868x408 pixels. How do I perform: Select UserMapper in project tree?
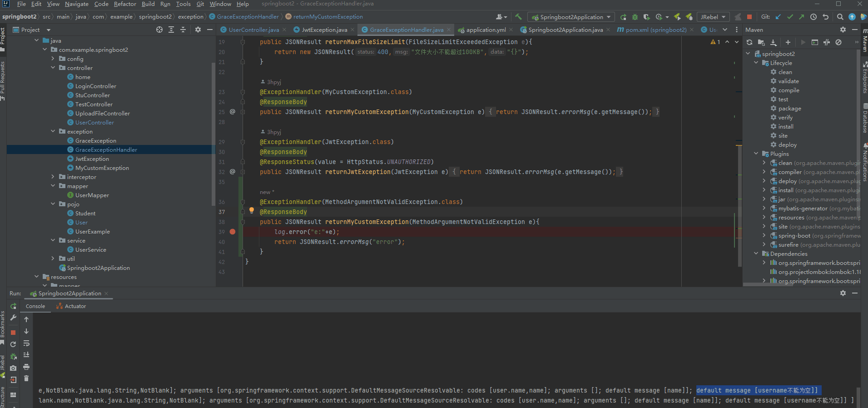[x=92, y=195]
